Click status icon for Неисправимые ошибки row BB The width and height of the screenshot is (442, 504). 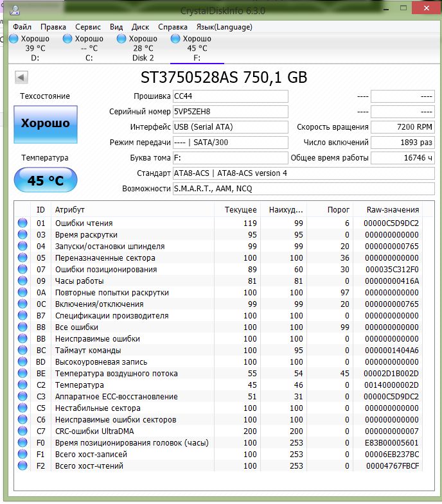[x=22, y=338]
